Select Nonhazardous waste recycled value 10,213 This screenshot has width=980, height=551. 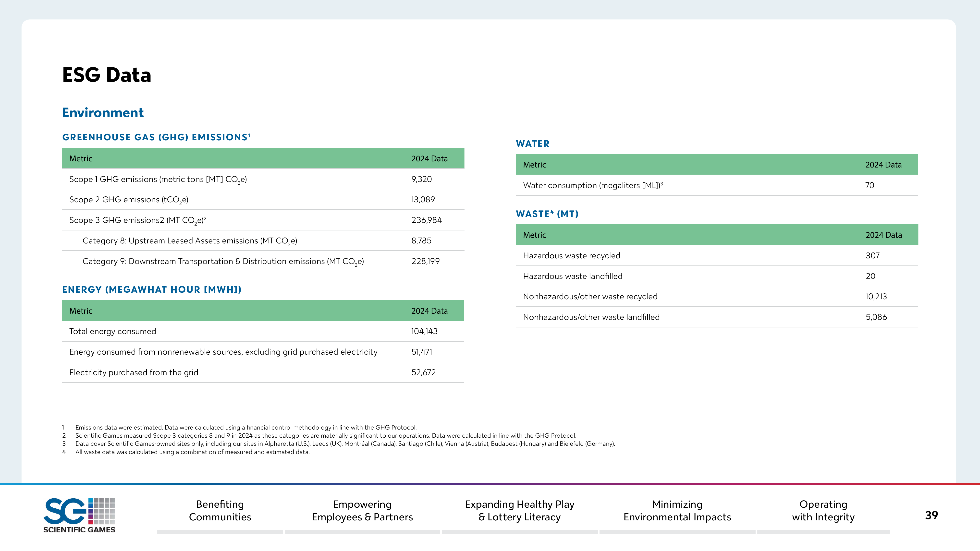pyautogui.click(x=876, y=297)
